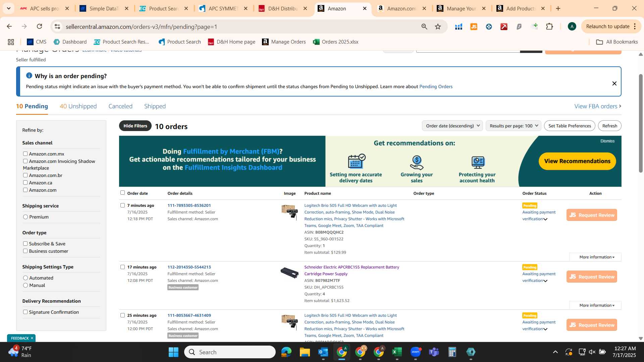
Task: Reload the page with refresh icon
Action: (x=39, y=26)
